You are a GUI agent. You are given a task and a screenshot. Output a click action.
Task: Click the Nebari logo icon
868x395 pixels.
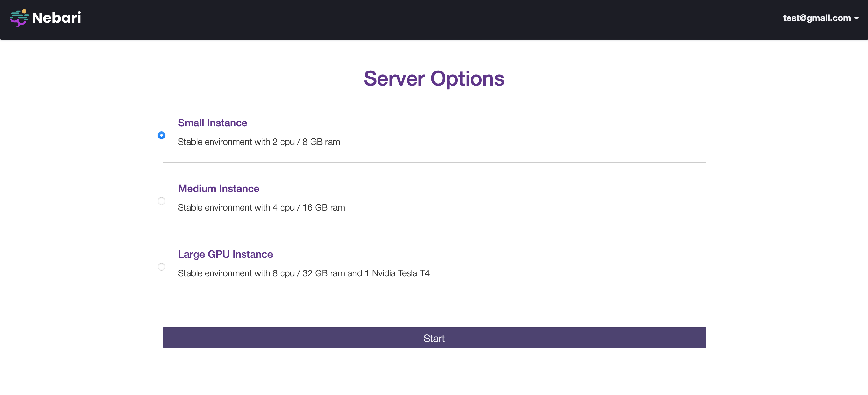point(19,18)
